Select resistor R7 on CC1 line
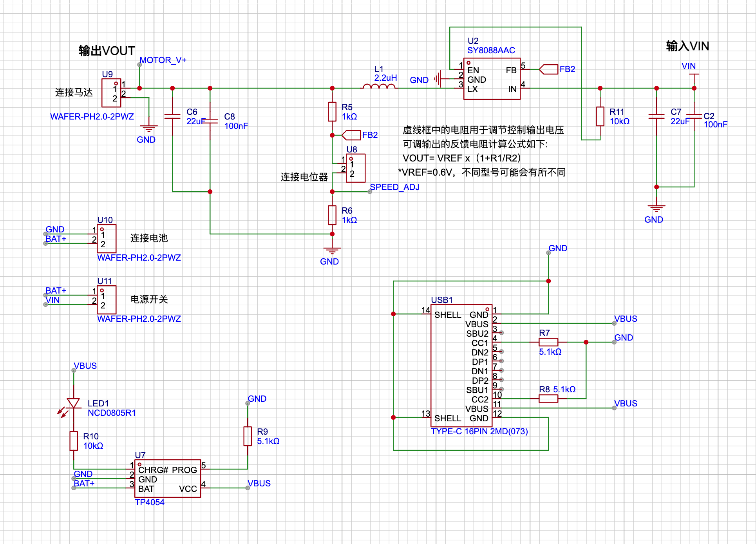 click(548, 342)
